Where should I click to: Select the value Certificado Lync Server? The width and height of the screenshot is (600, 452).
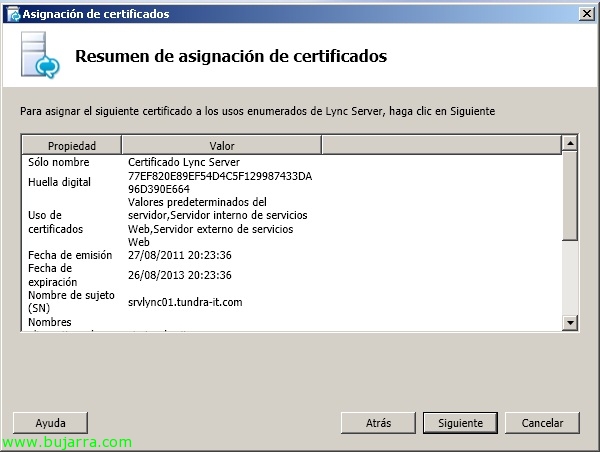tap(184, 162)
